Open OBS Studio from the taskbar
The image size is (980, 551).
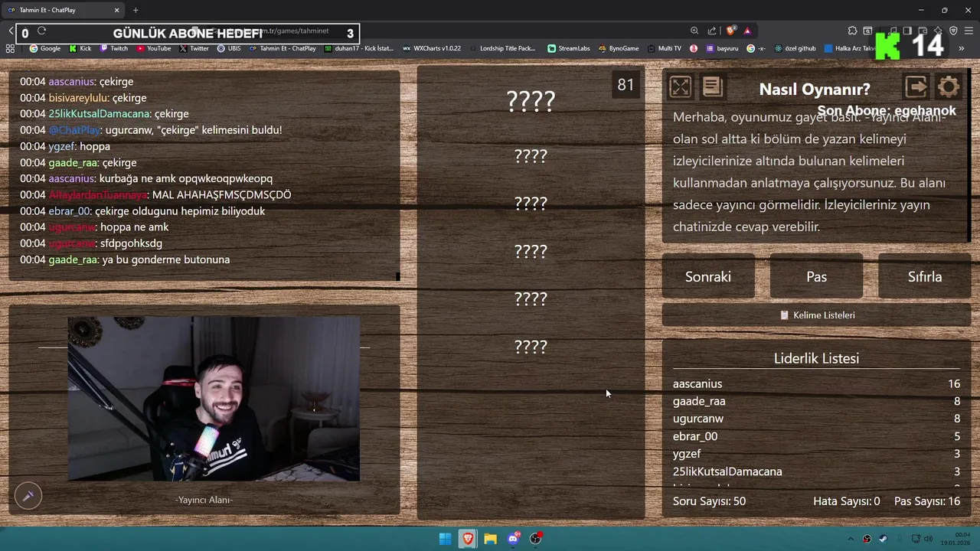(x=536, y=539)
